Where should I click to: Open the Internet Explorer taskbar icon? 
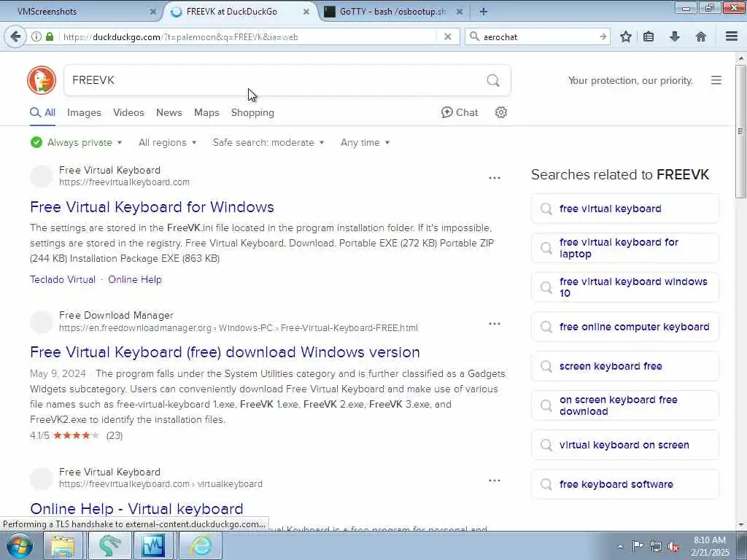pyautogui.click(x=201, y=545)
